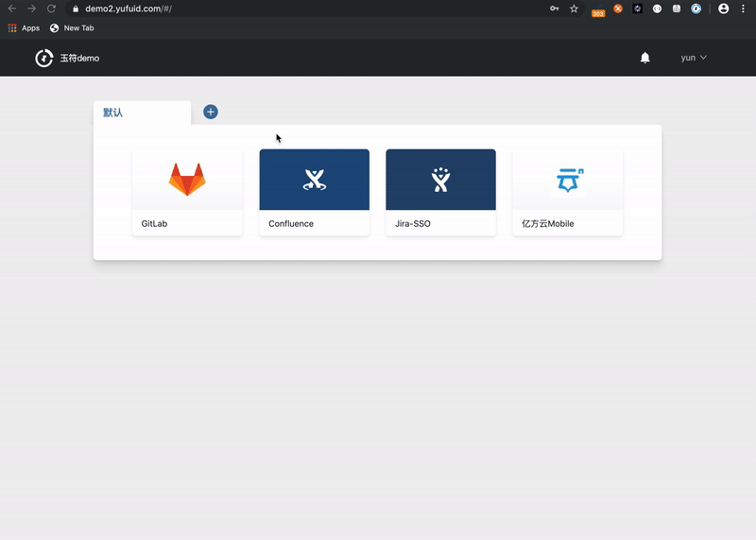The image size is (756, 540).
Task: Open the orange circular extension icon
Action: (618, 9)
